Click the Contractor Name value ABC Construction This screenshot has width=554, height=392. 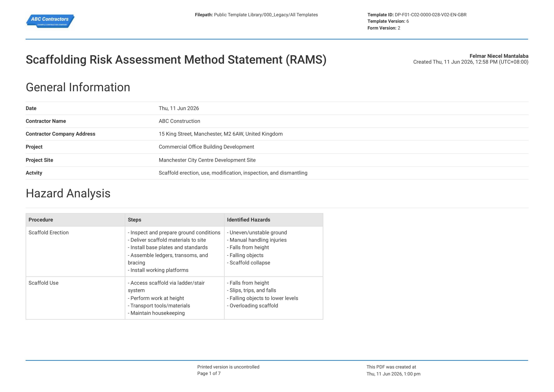[x=179, y=121]
